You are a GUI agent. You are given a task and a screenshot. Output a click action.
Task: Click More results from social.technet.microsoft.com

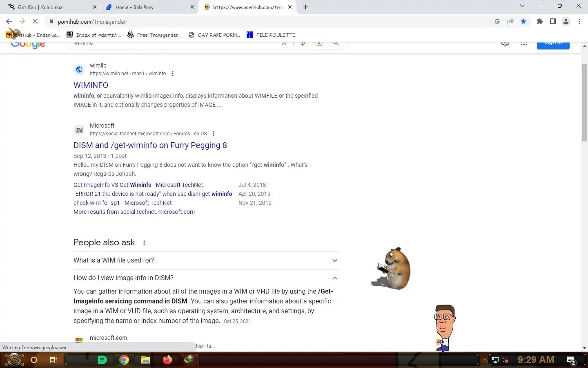(134, 212)
